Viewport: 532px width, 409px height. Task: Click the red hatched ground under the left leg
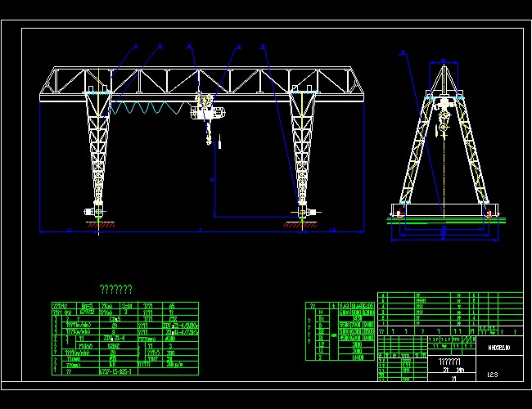tap(101, 224)
